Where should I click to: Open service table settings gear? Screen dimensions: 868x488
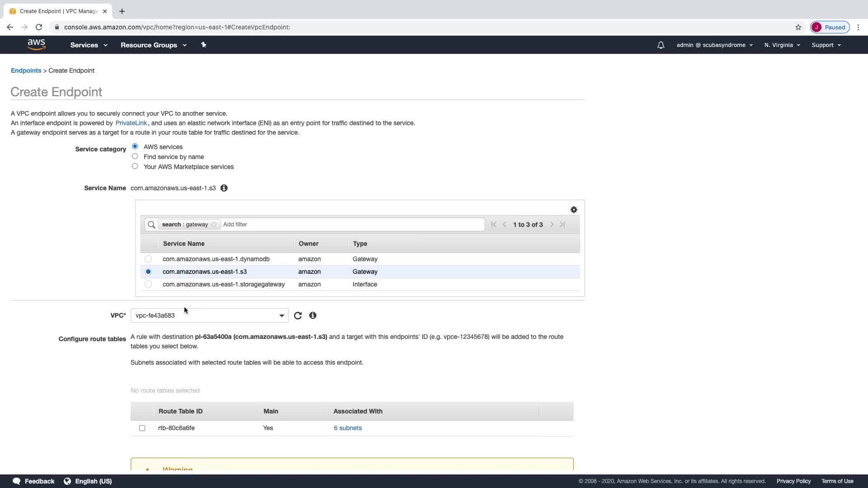coord(574,210)
